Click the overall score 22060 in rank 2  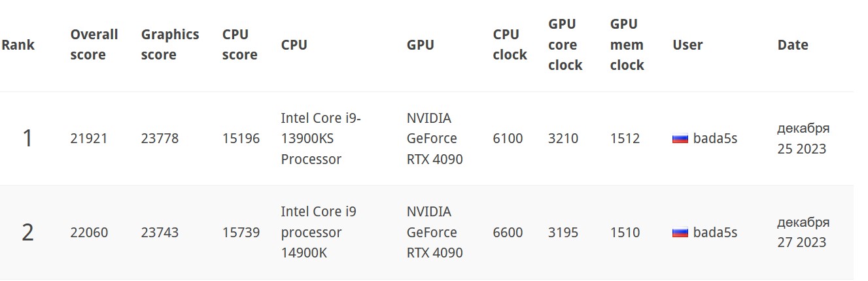89,233
